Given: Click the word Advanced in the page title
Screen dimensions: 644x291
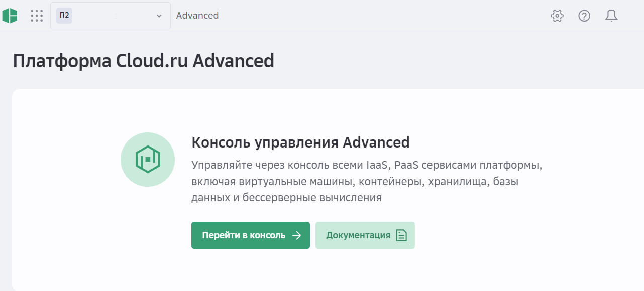Looking at the screenshot, I should click(x=234, y=61).
